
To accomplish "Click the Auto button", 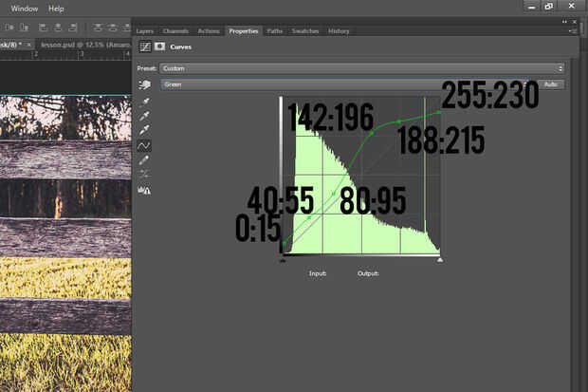I will (x=551, y=84).
